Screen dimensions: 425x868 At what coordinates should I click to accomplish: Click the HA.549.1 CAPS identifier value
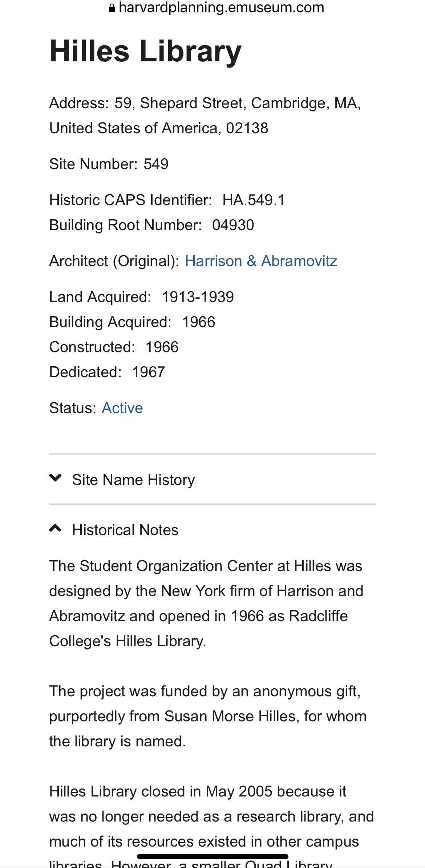(x=254, y=200)
